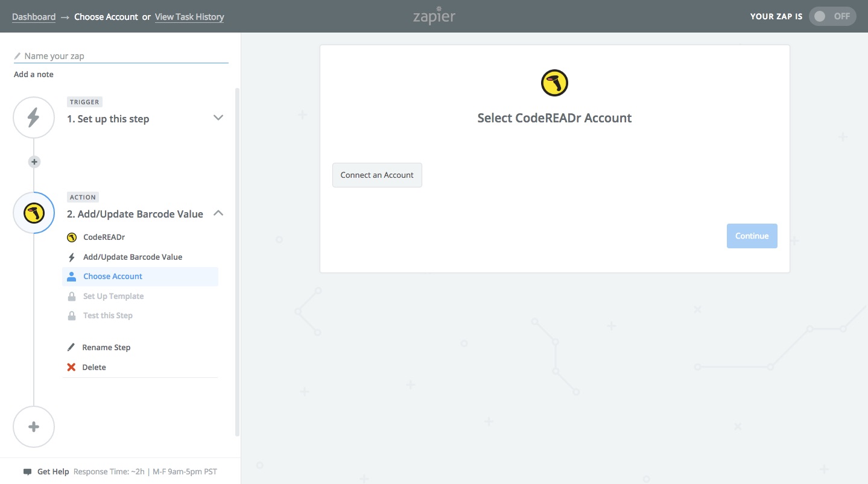Click 'Choose Account' breadcrumb text in header
The height and width of the screenshot is (484, 868).
coord(106,17)
